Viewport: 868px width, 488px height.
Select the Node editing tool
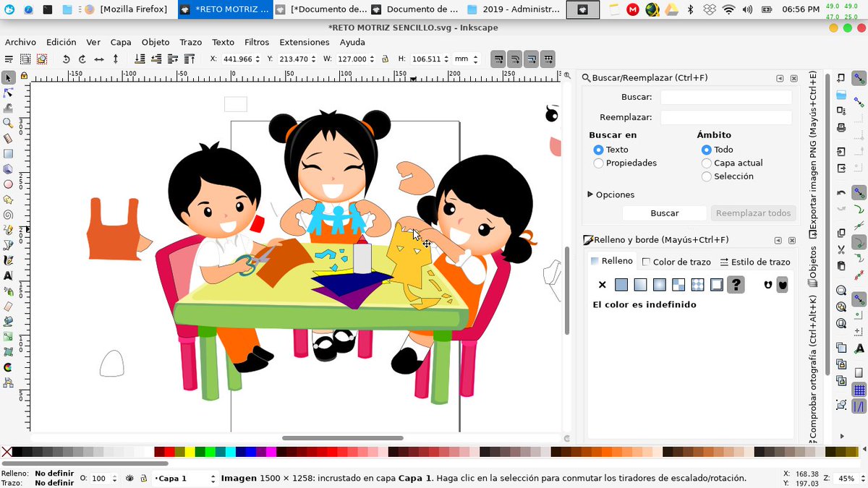[8, 93]
